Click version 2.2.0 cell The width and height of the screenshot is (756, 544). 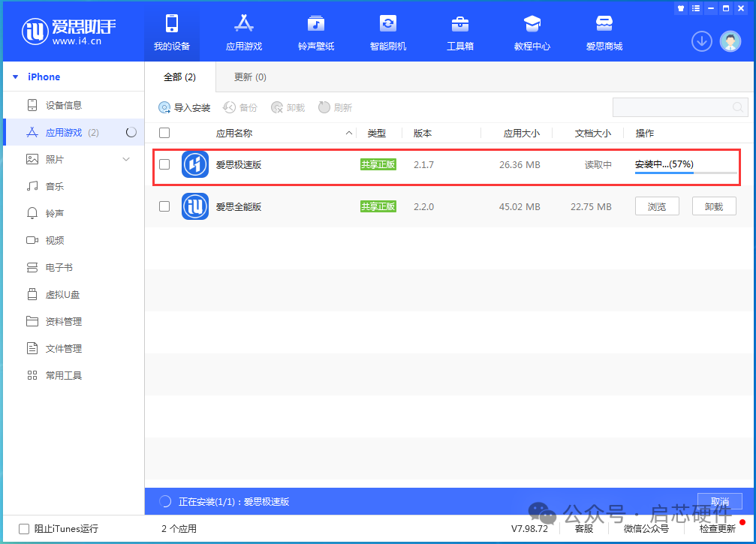[424, 206]
